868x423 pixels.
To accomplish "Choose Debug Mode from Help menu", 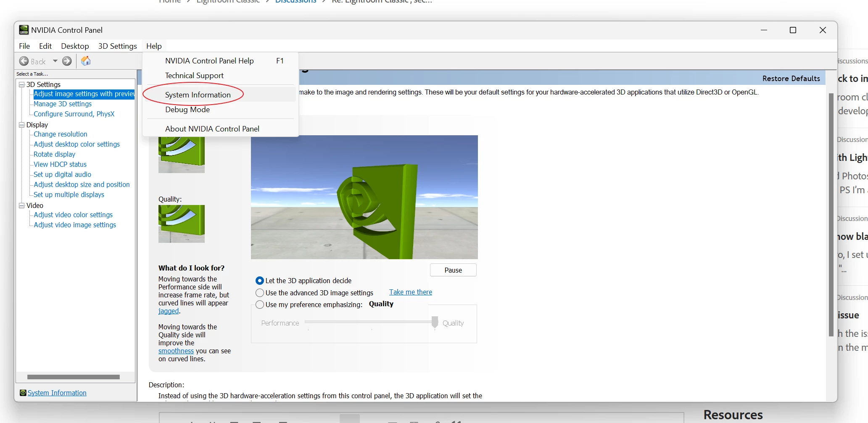I will (221, 110).
